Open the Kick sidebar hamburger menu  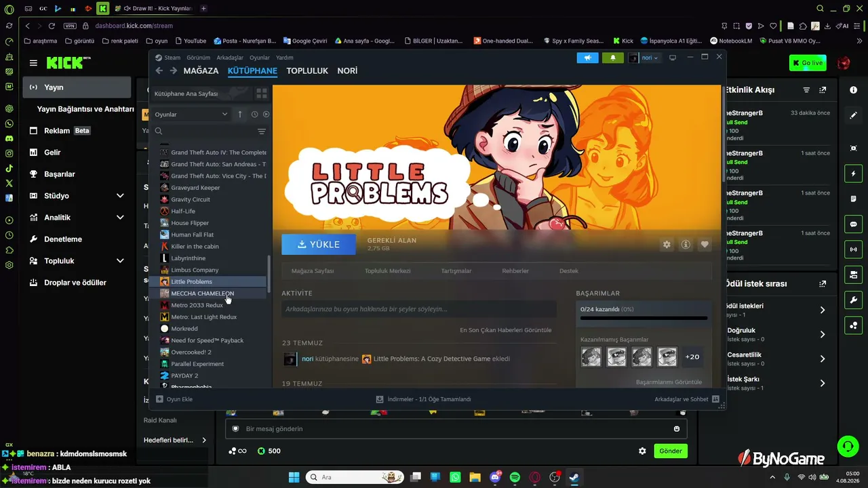(33, 63)
